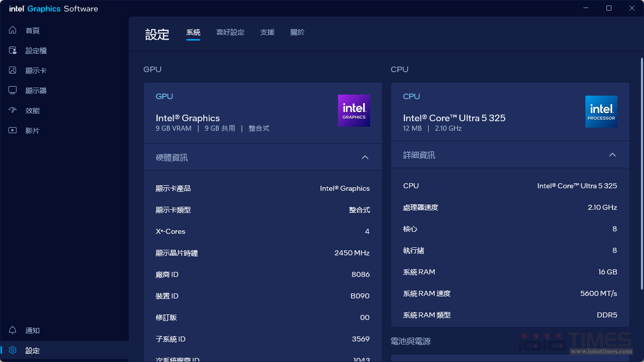The height and width of the screenshot is (362, 644).
Task: Maximize the Intel Graphics Software window
Action: pos(609,8)
